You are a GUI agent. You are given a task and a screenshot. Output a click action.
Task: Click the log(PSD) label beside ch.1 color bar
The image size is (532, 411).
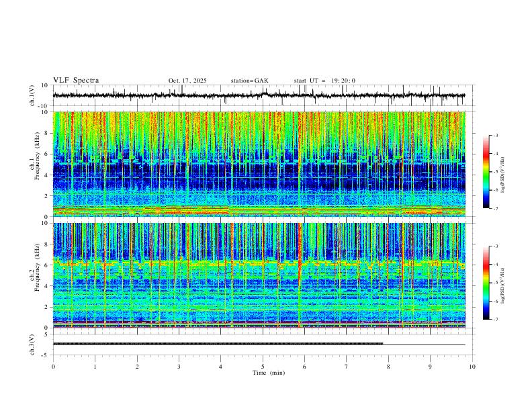click(x=503, y=175)
